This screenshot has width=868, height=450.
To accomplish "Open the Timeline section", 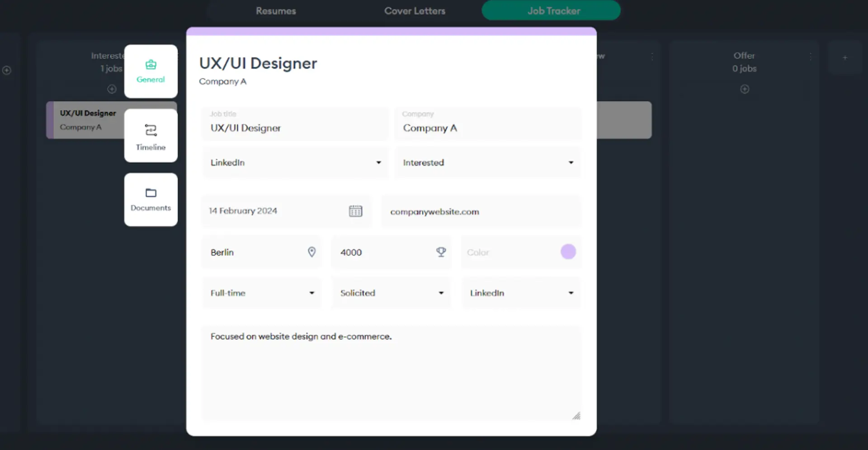I will coord(151,136).
